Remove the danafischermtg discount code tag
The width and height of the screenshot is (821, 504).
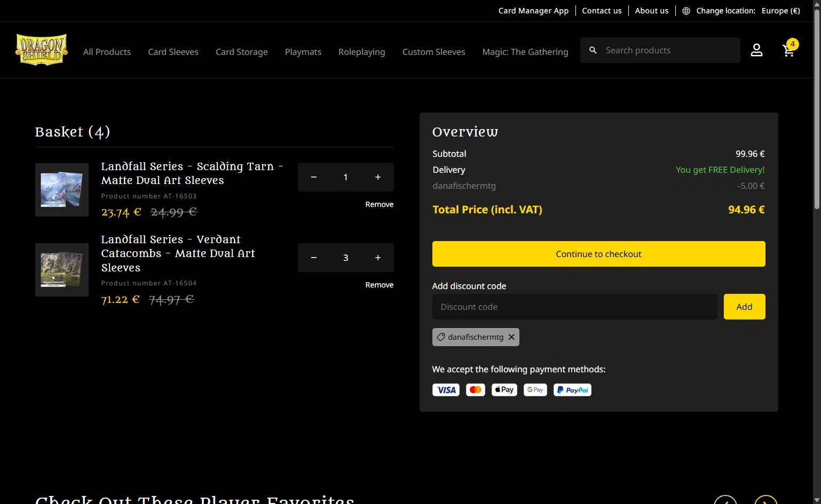coord(511,337)
